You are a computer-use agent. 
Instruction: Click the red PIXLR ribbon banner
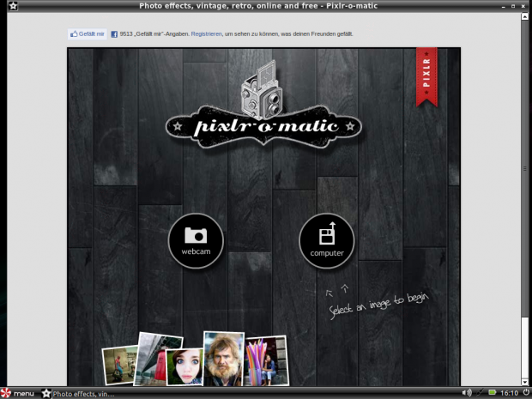pos(426,77)
